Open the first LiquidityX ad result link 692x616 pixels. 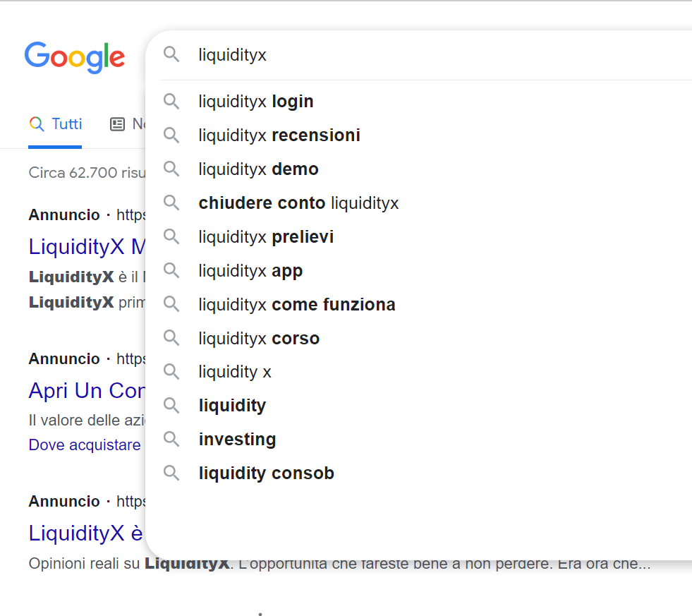click(x=86, y=246)
